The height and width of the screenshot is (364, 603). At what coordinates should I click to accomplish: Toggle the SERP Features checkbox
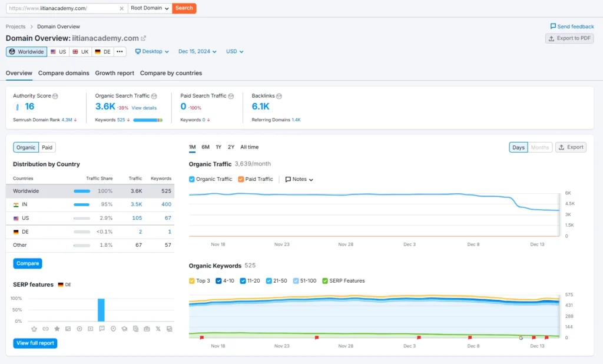pyautogui.click(x=325, y=281)
